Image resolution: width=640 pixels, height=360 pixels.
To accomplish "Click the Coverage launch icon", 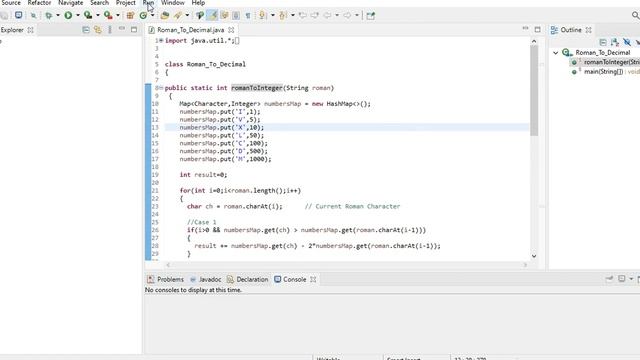I will coord(88,16).
